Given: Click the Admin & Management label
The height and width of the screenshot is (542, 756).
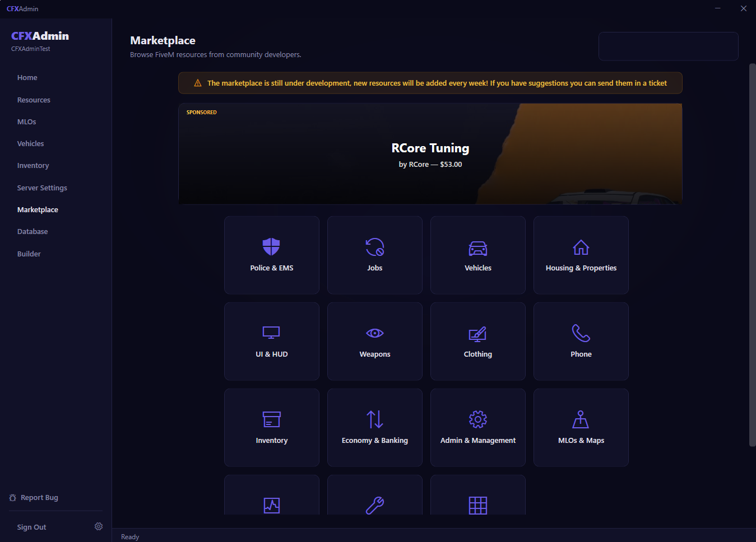Looking at the screenshot, I should (478, 441).
